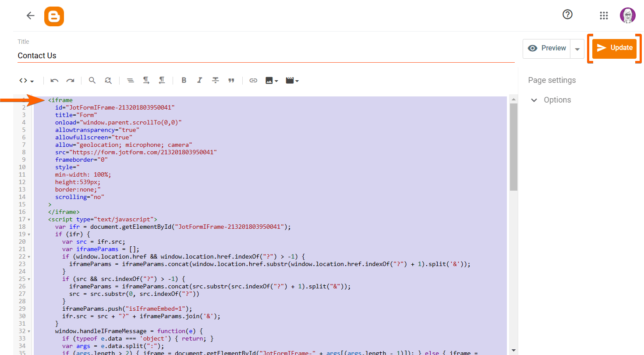Click the "ifr.src = src + ..." line

coord(141,316)
